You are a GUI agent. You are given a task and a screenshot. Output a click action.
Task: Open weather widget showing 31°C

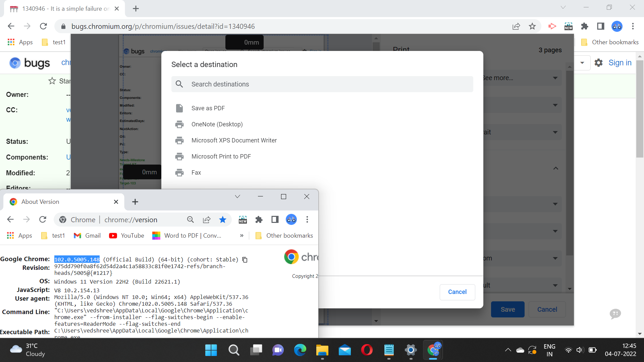click(x=28, y=350)
